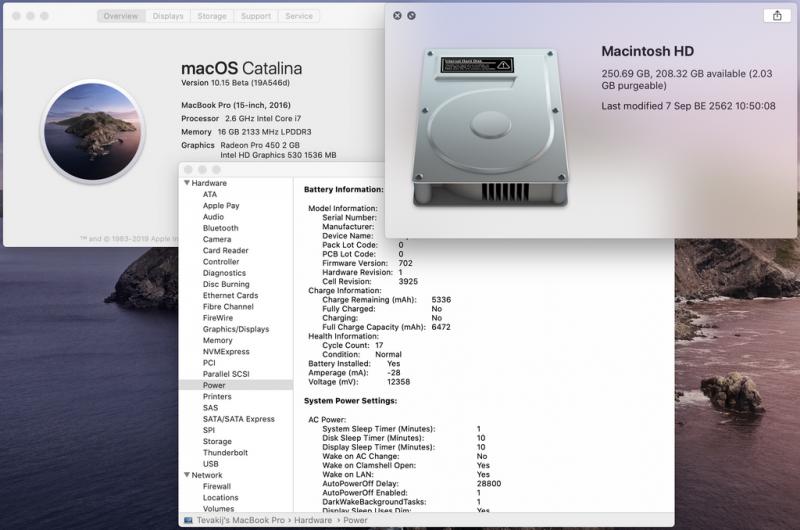Collapse the Hardware section triangle

point(187,183)
